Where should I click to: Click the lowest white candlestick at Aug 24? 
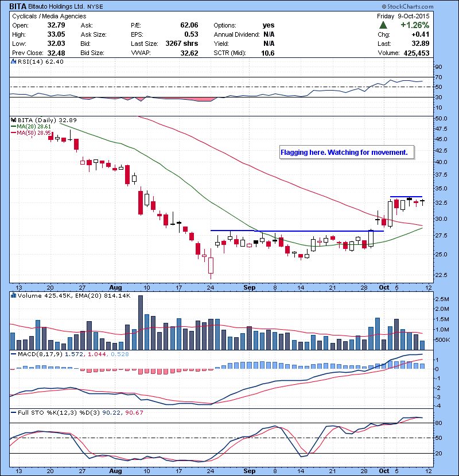point(211,266)
